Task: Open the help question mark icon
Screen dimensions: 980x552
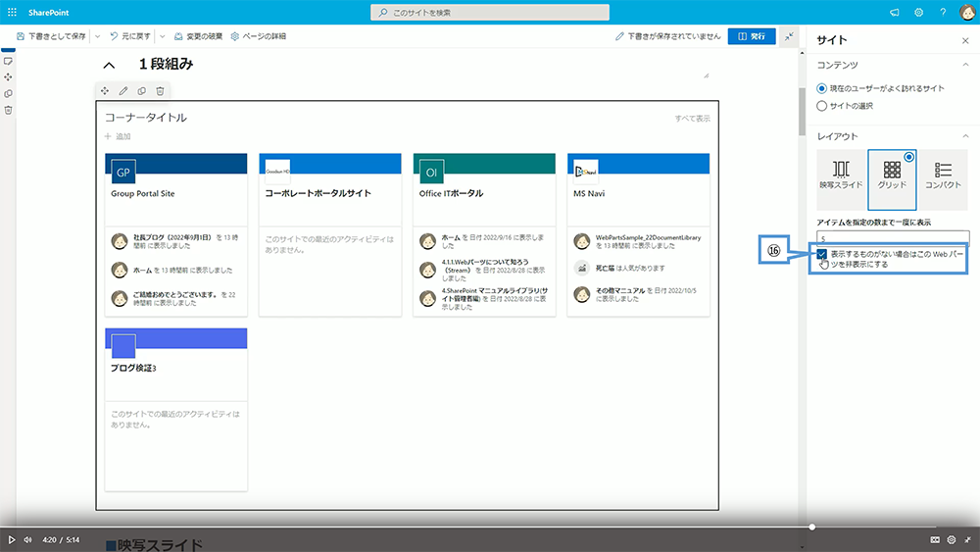Action: (943, 13)
